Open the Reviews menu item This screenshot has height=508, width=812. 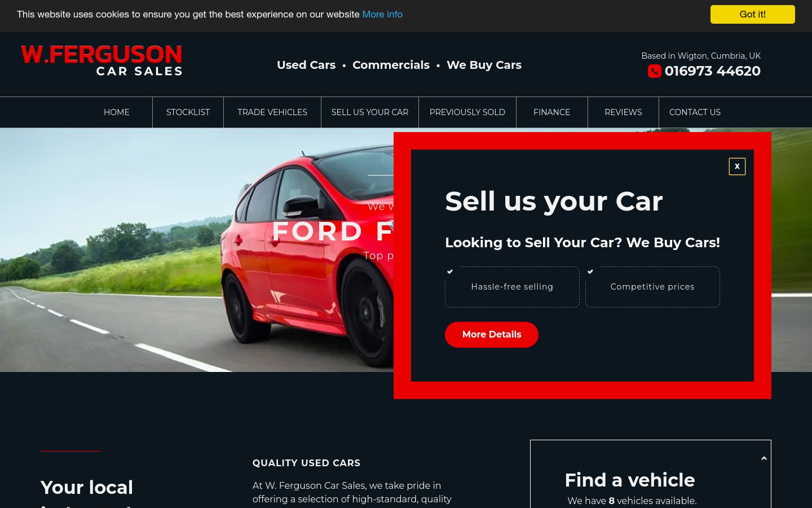(x=623, y=112)
